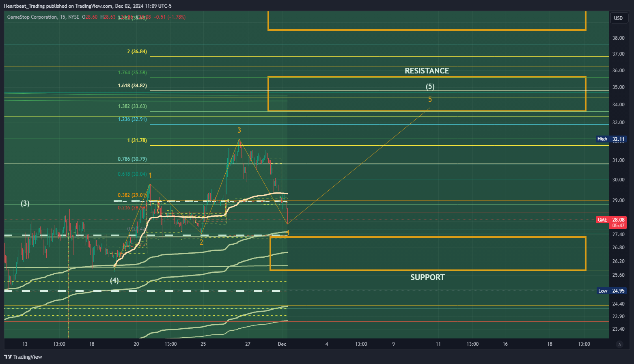Select the white (4) wave label
The image size is (634, 364).
(x=114, y=280)
